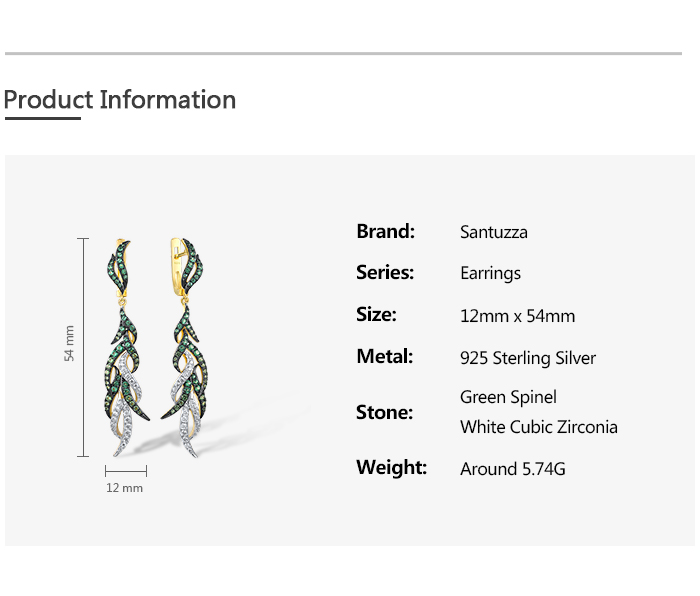Click the Earrings series value
The width and height of the screenshot is (700, 596).
[x=490, y=273]
